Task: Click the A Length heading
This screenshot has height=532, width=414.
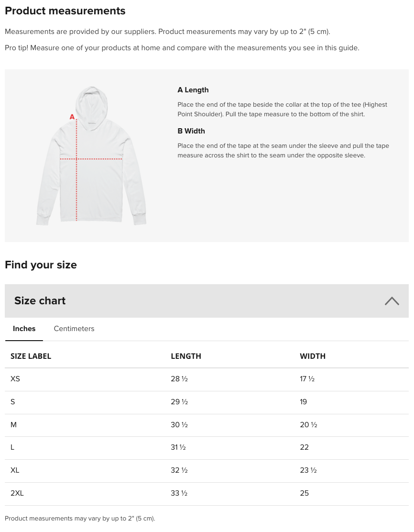Action: (193, 90)
